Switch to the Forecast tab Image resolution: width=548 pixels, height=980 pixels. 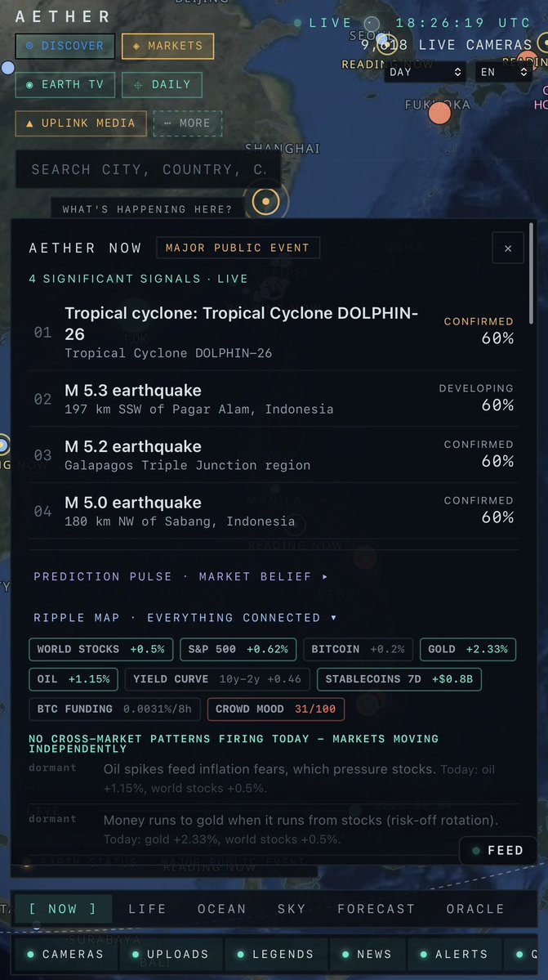tap(376, 909)
